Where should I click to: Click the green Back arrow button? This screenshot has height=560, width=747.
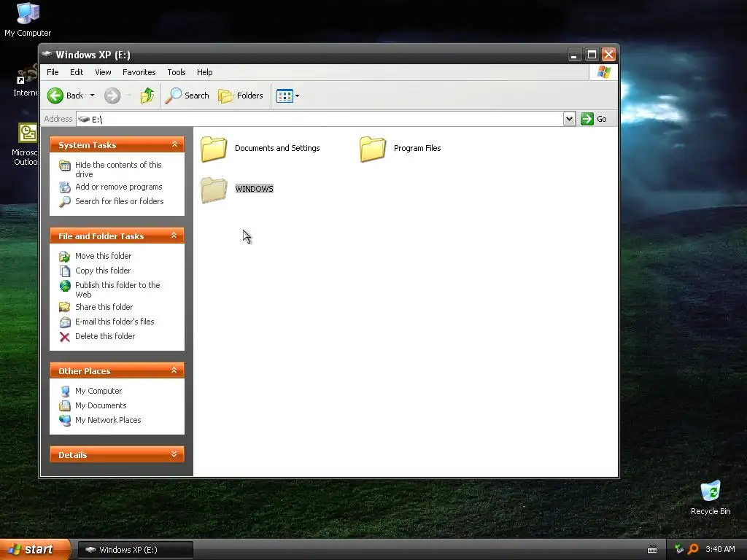[x=55, y=96]
